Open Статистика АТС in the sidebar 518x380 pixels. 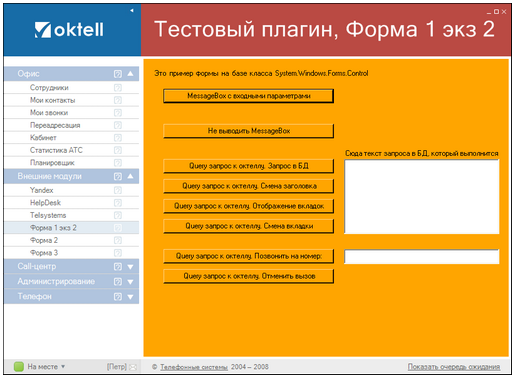pyautogui.click(x=72, y=150)
